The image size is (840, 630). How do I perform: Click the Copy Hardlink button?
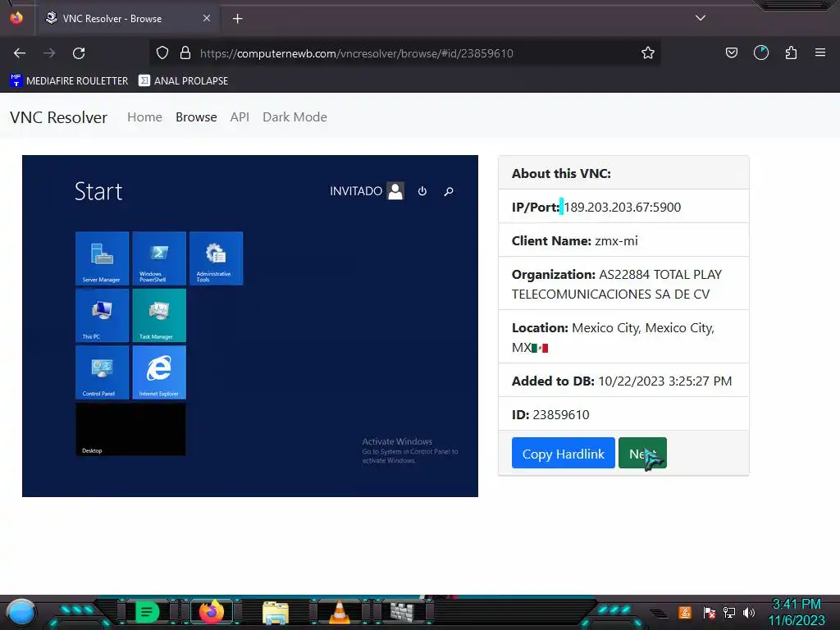click(x=563, y=453)
